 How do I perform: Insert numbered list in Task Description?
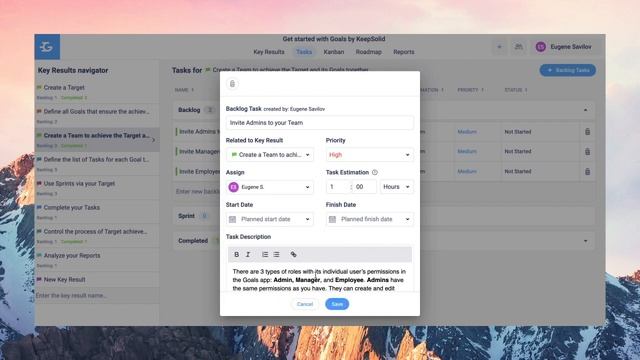point(265,254)
